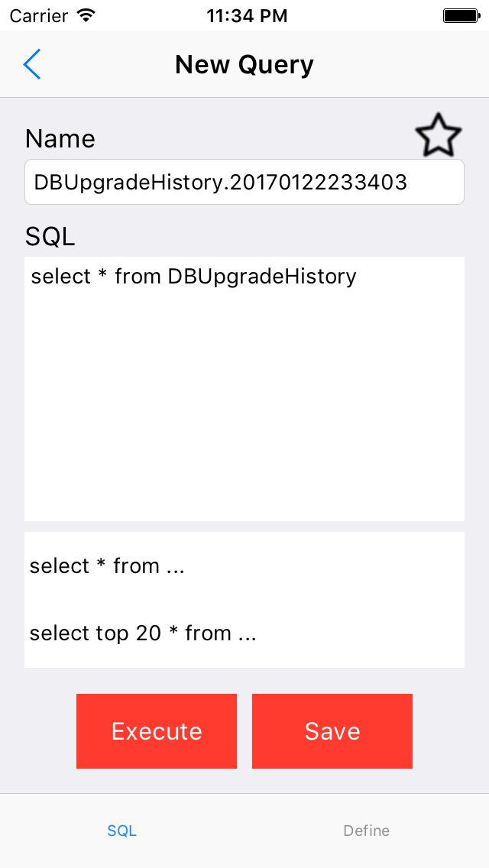The width and height of the screenshot is (489, 868).
Task: Tap the clock showing 11:34 PM
Action: [x=247, y=15]
